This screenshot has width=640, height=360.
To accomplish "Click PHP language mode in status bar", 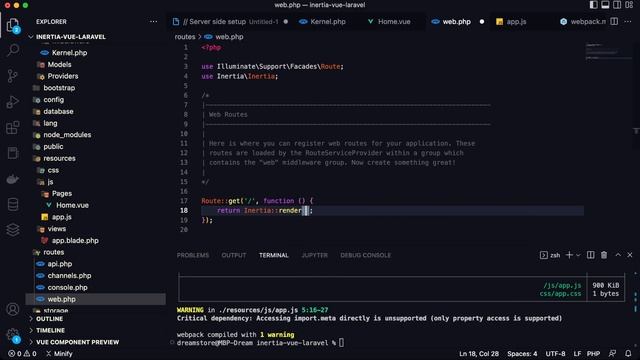I will [x=593, y=353].
